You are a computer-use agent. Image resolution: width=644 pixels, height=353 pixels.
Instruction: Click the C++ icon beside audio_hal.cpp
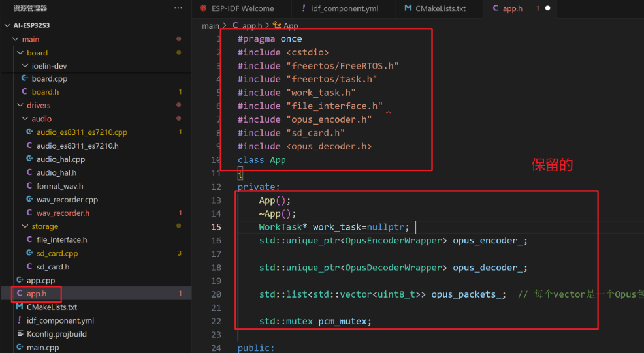click(29, 159)
